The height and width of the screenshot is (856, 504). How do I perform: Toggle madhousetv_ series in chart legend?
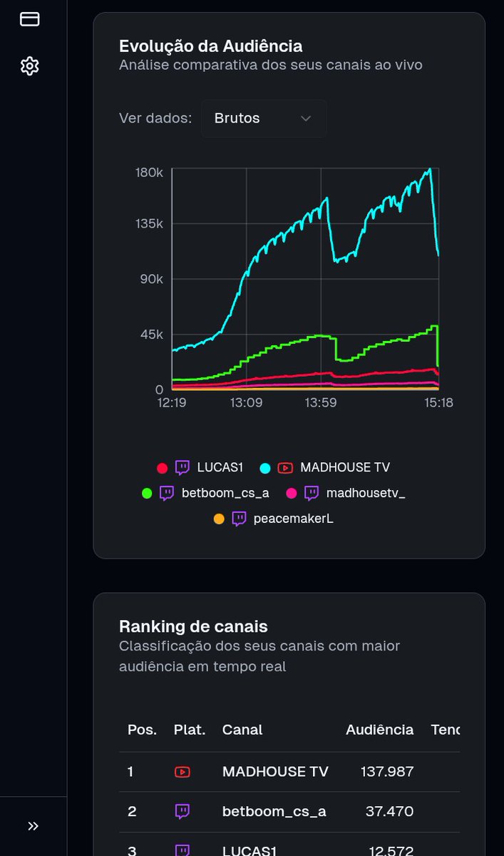point(345,493)
